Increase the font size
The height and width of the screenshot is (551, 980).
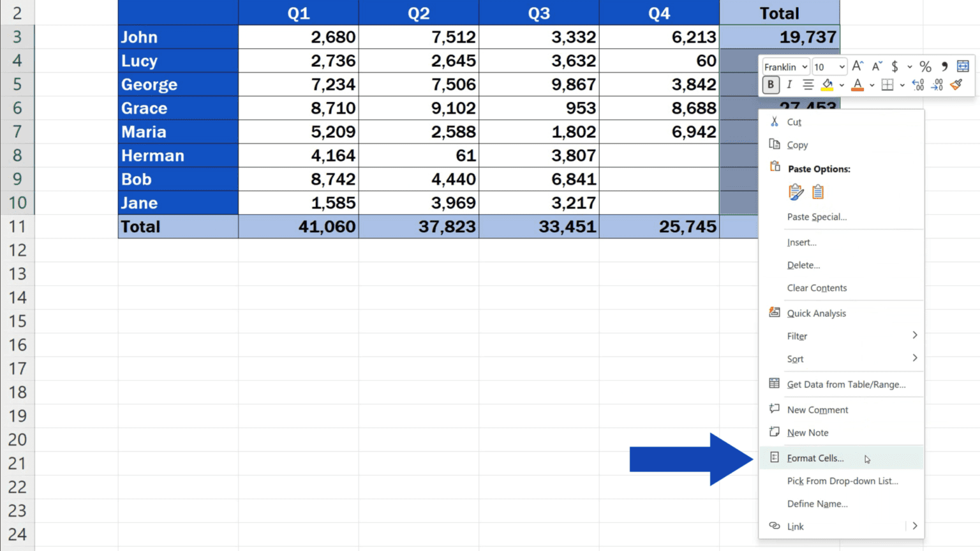point(858,66)
